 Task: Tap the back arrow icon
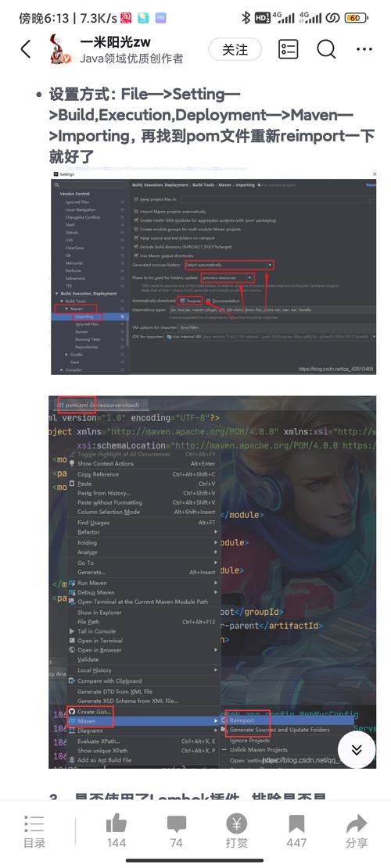[x=26, y=48]
